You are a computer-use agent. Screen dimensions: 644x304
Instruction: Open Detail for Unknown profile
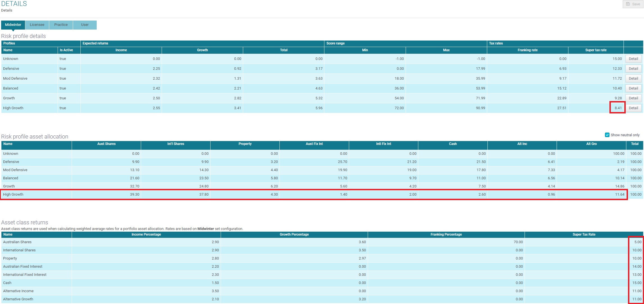click(x=633, y=59)
